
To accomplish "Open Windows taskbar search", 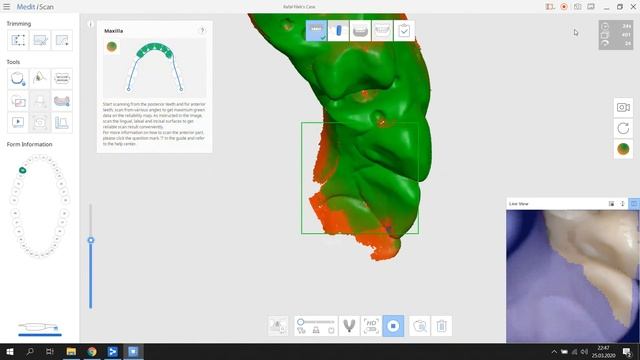I will click(x=30, y=351).
